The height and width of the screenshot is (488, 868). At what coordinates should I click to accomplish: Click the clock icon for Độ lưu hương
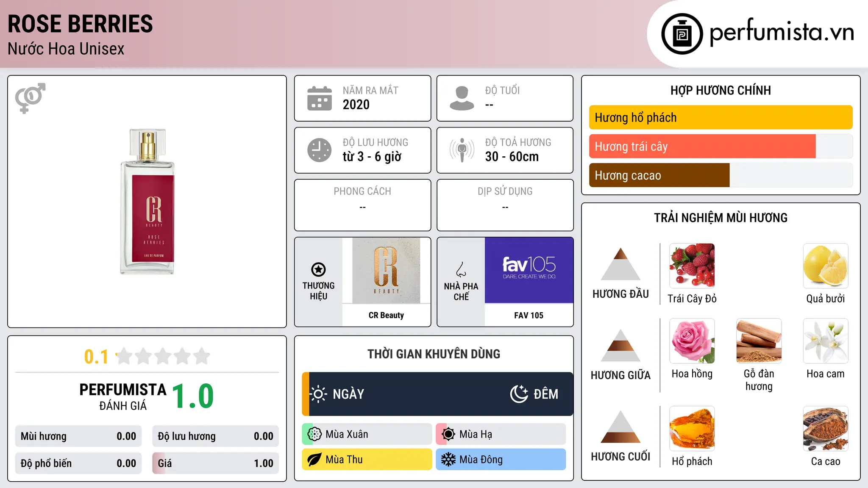(320, 150)
